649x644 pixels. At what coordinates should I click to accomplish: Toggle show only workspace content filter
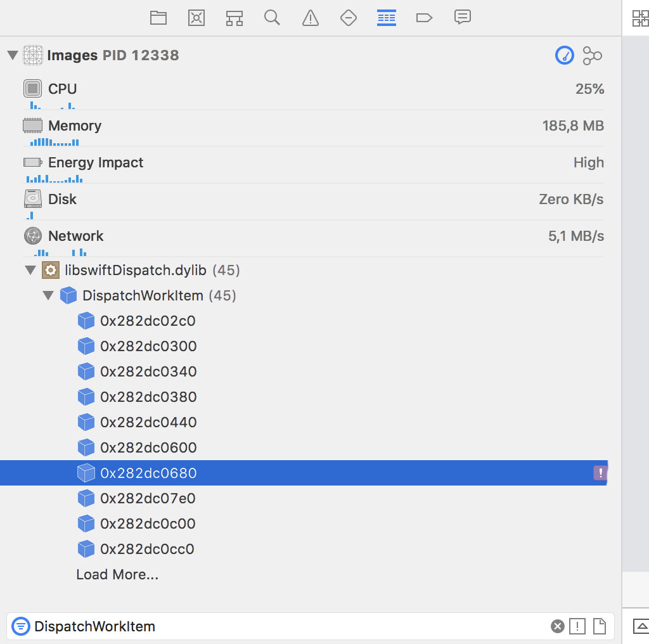click(599, 627)
